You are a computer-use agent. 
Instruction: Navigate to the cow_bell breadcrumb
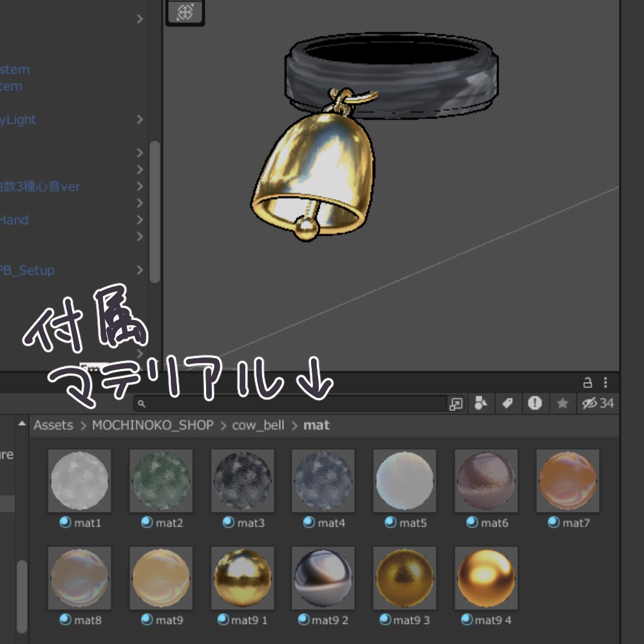(257, 425)
